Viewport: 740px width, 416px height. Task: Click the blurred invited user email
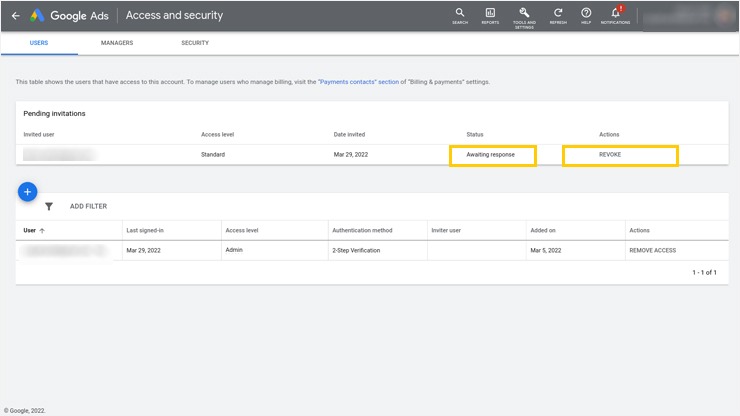(59, 154)
